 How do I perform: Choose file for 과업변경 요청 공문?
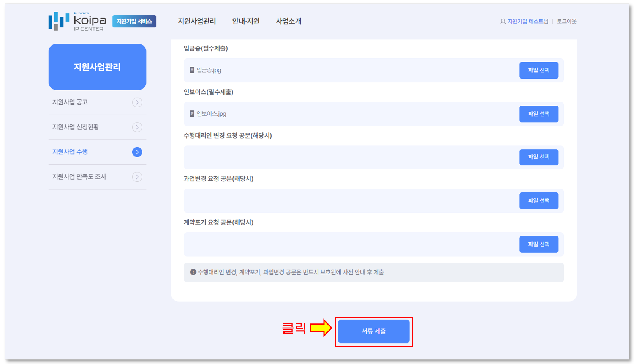click(538, 201)
